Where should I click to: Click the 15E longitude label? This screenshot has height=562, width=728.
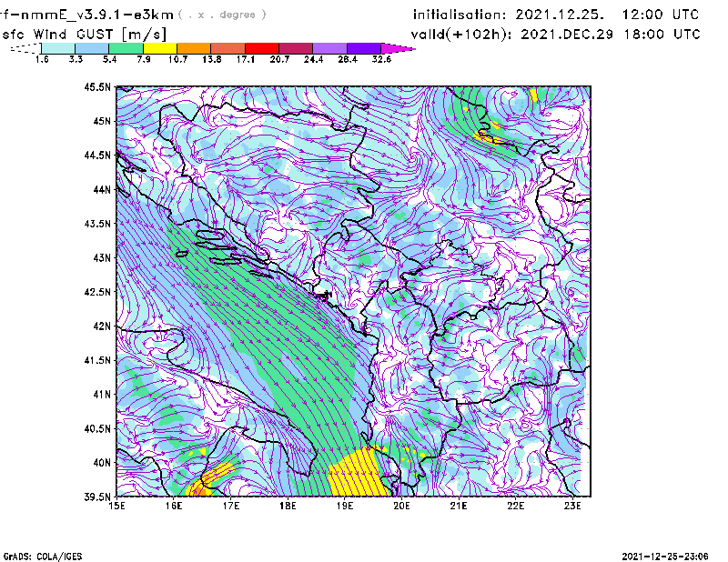pos(116,506)
